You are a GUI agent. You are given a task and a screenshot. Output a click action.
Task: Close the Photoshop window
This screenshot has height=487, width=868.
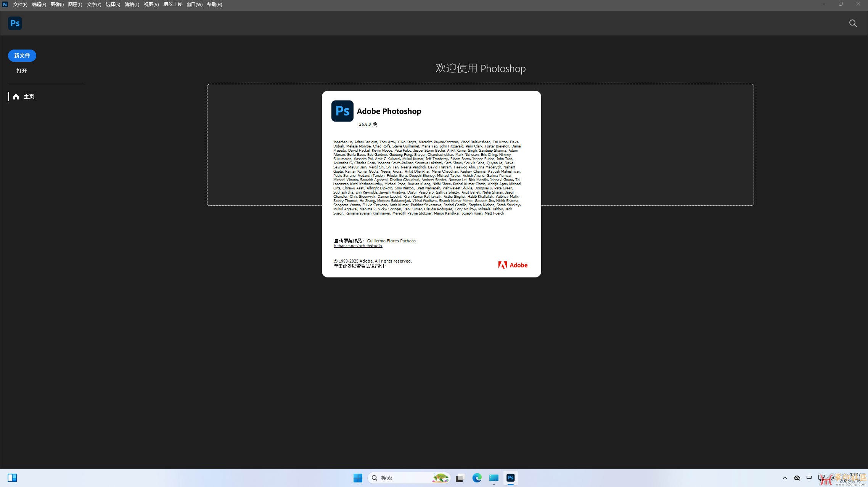tap(858, 4)
